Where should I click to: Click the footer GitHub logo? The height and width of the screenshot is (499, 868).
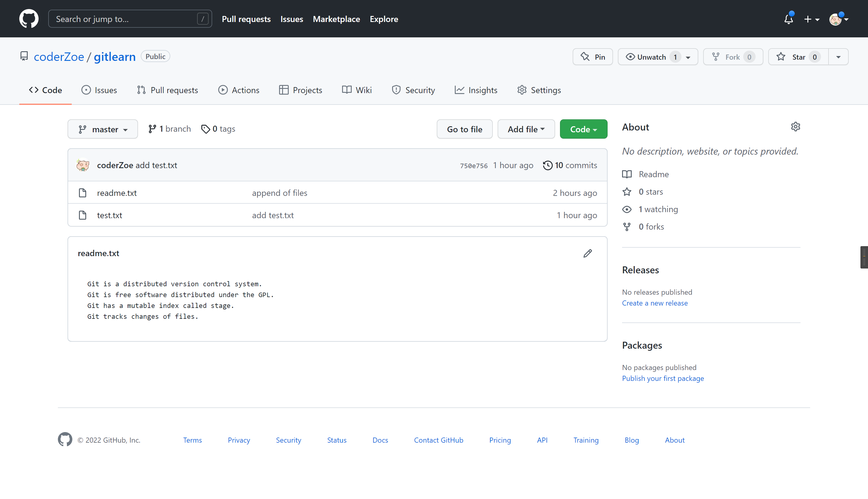tap(65, 439)
